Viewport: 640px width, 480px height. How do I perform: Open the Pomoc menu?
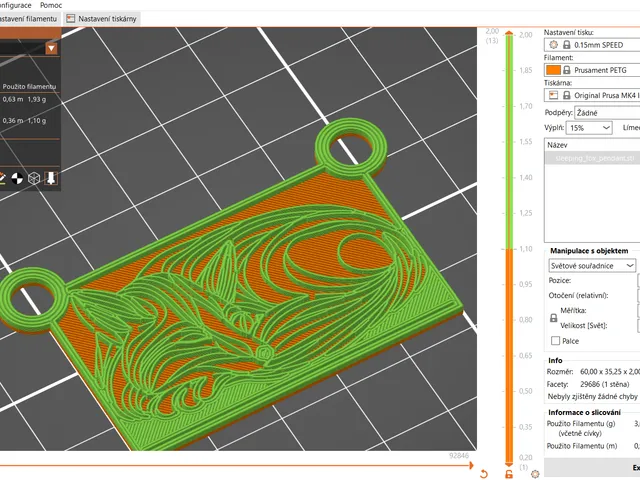[51, 5]
